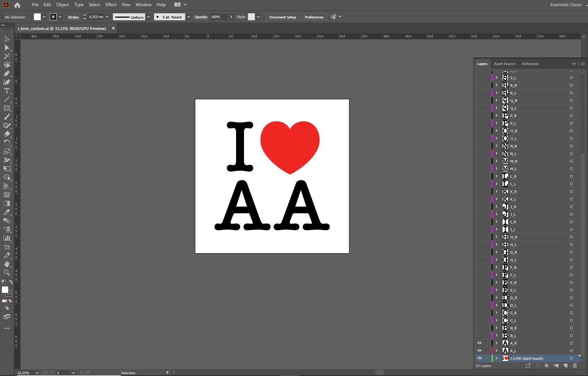Expand the I LOVE (don't touch) layer
The image size is (588, 376).
pos(496,358)
